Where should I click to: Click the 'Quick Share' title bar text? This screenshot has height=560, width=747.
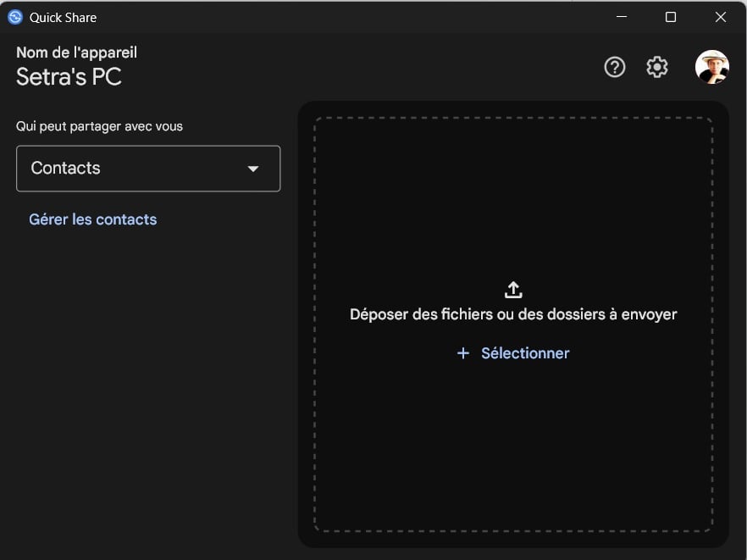pyautogui.click(x=64, y=17)
